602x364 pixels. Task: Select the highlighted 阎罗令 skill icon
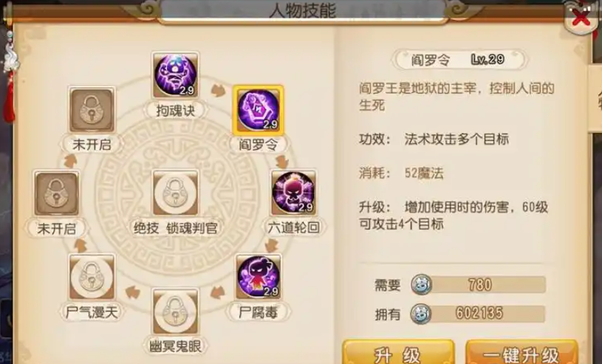coord(258,110)
